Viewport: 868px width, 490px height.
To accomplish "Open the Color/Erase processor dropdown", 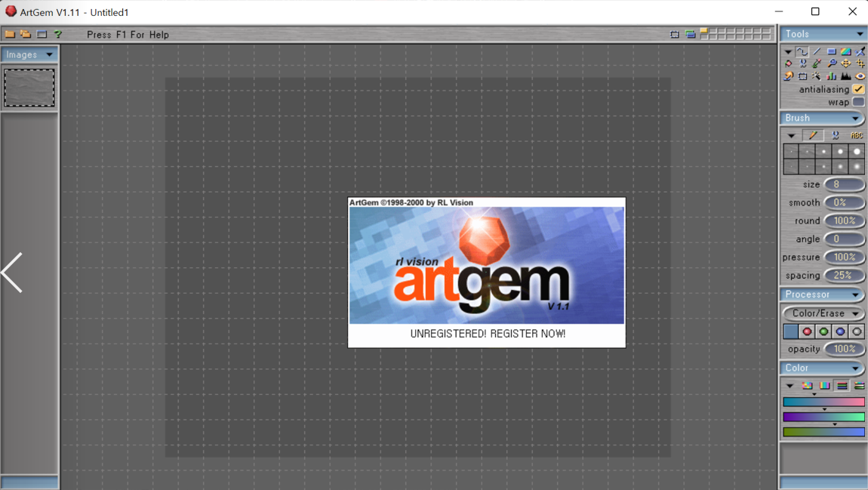I will click(823, 313).
